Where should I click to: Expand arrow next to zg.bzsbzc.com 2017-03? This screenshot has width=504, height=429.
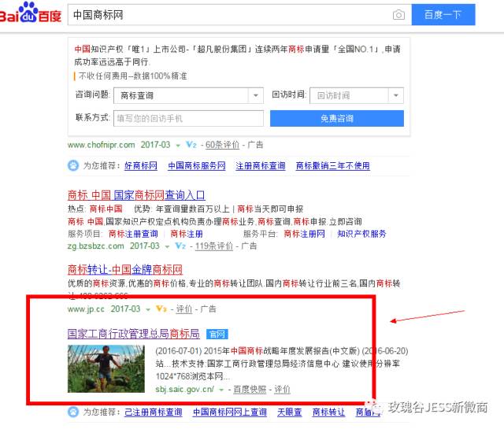pos(167,247)
